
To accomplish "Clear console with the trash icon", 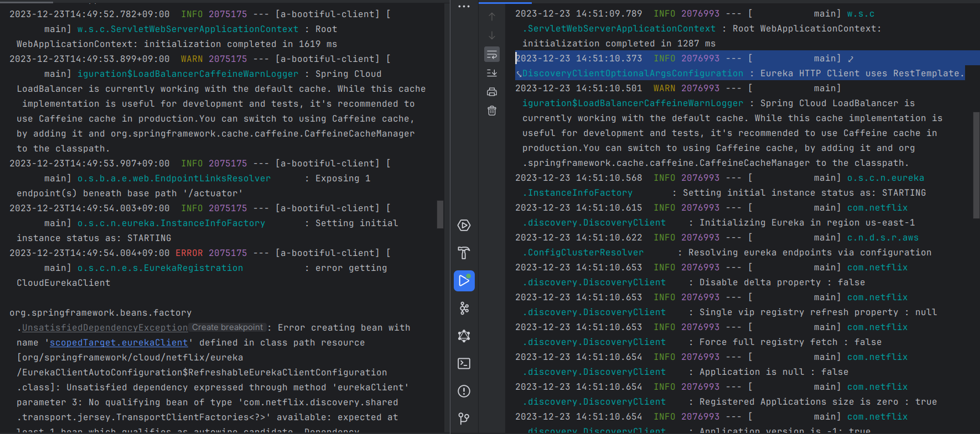I will (x=492, y=111).
